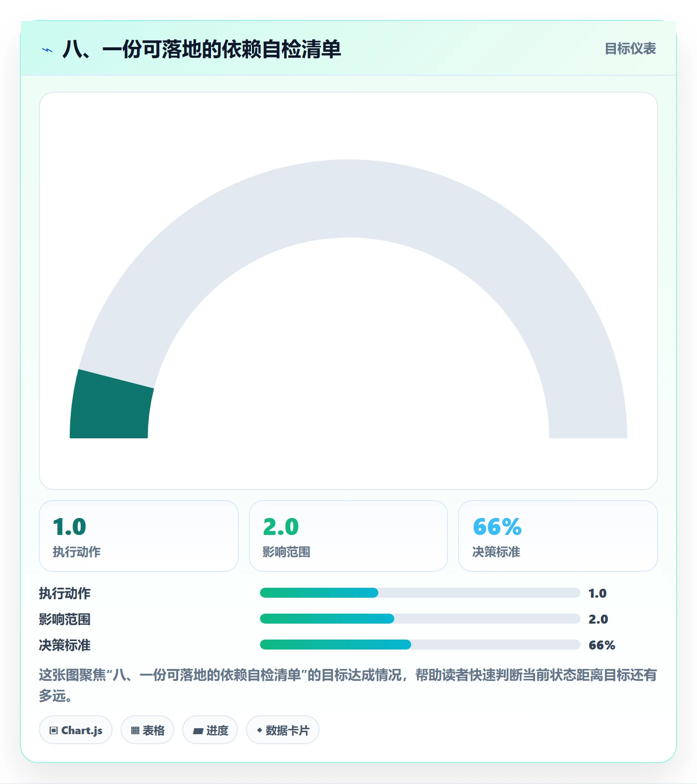Screen dimensions: 697x784
Task: Click the 66% value in the 决策标准 card
Action: 497,527
